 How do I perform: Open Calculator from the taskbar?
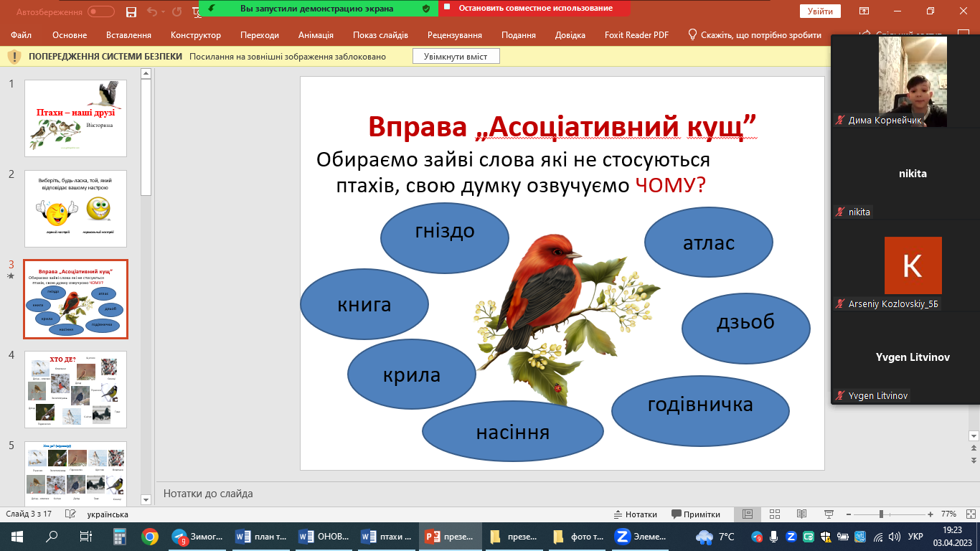[120, 536]
